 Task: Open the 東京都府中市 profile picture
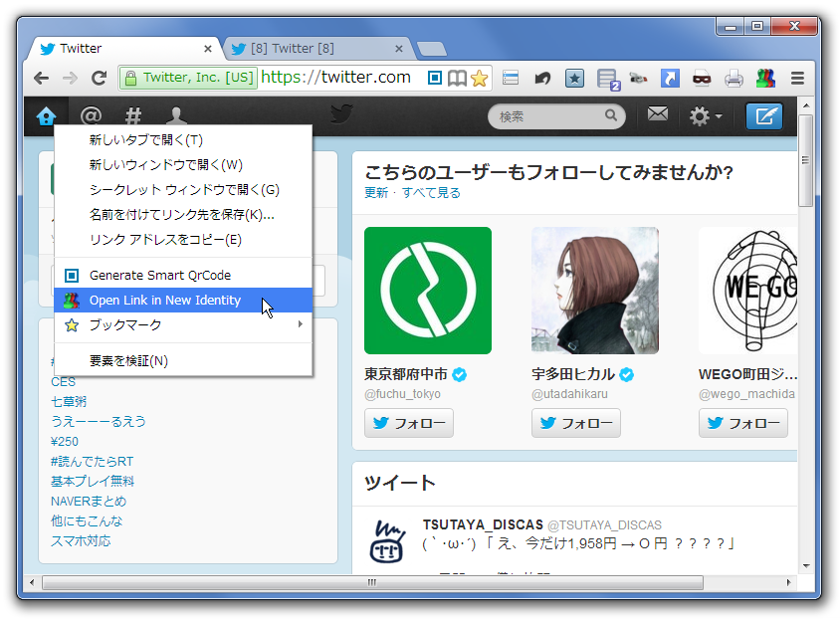coord(428,291)
